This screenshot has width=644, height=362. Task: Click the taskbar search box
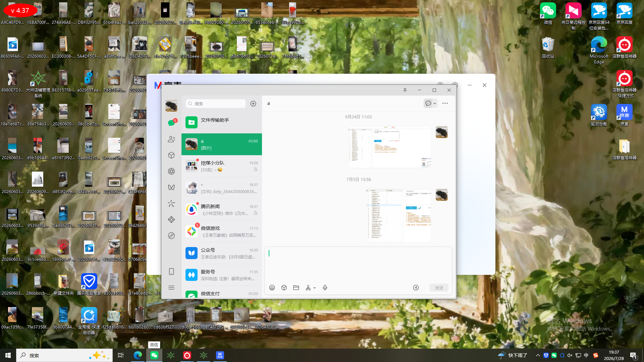click(64, 355)
